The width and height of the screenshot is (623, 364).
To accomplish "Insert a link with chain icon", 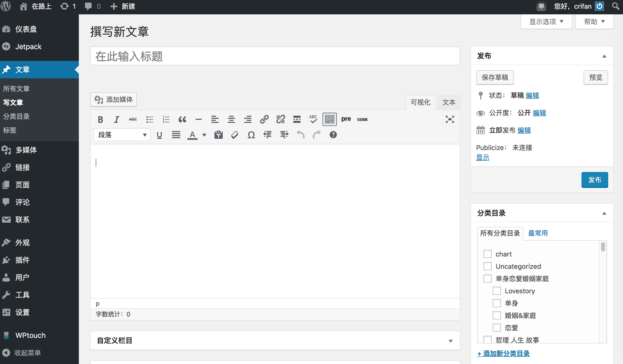I will click(x=264, y=119).
